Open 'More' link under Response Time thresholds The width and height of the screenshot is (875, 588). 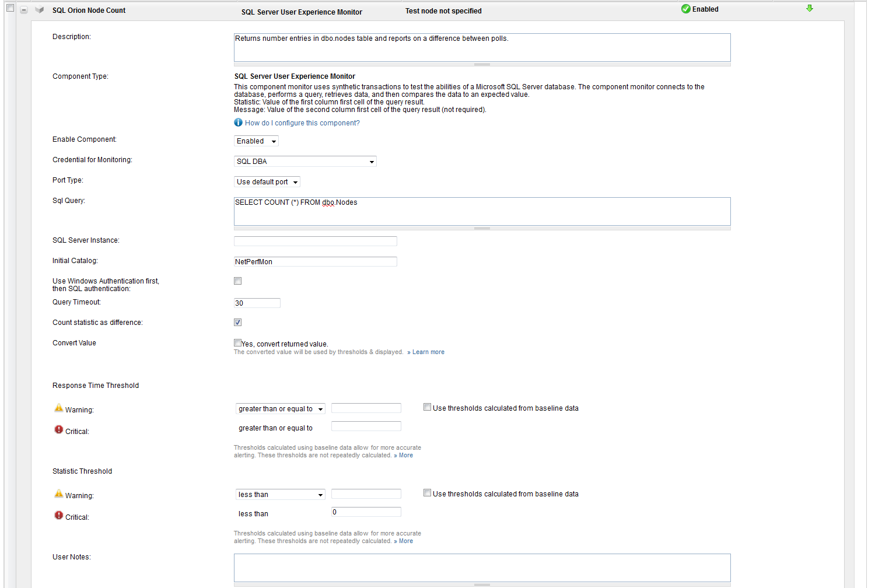click(x=406, y=456)
